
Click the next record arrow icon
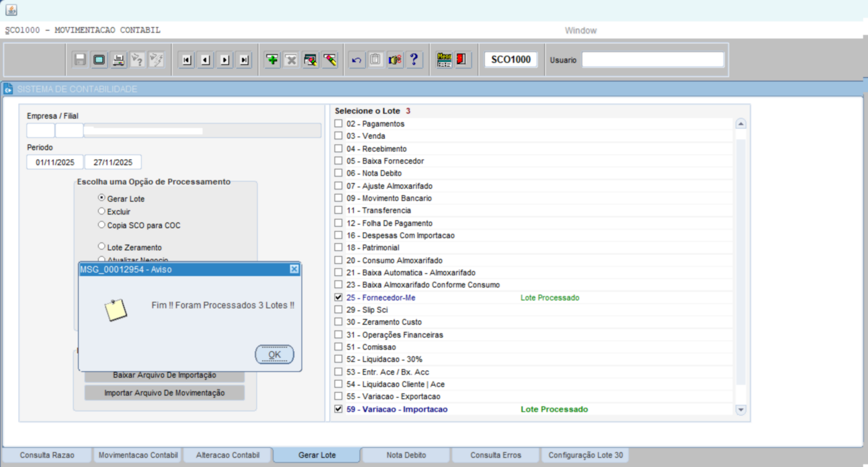coord(225,60)
